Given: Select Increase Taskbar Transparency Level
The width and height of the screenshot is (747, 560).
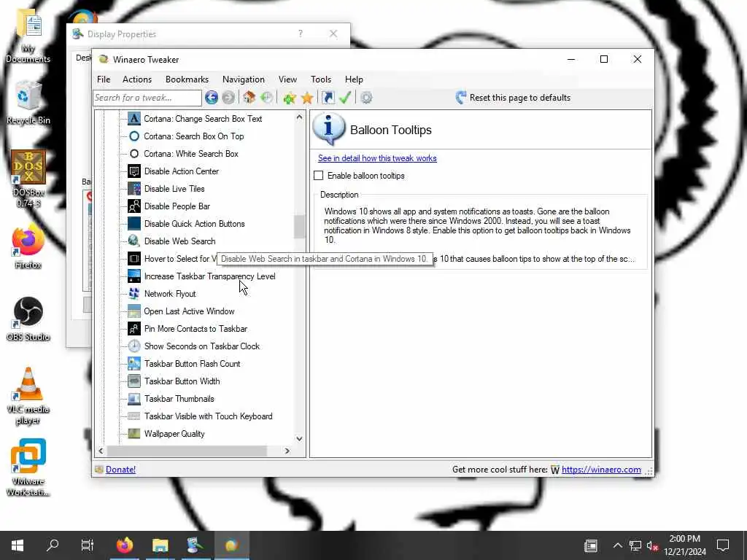Looking at the screenshot, I should click(209, 276).
